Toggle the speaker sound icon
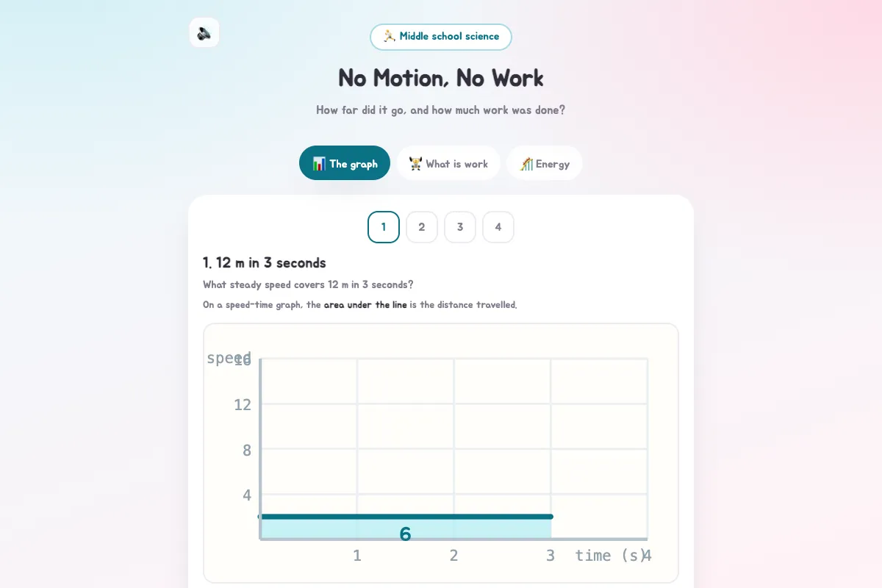This screenshot has width=882, height=588. 204,32
